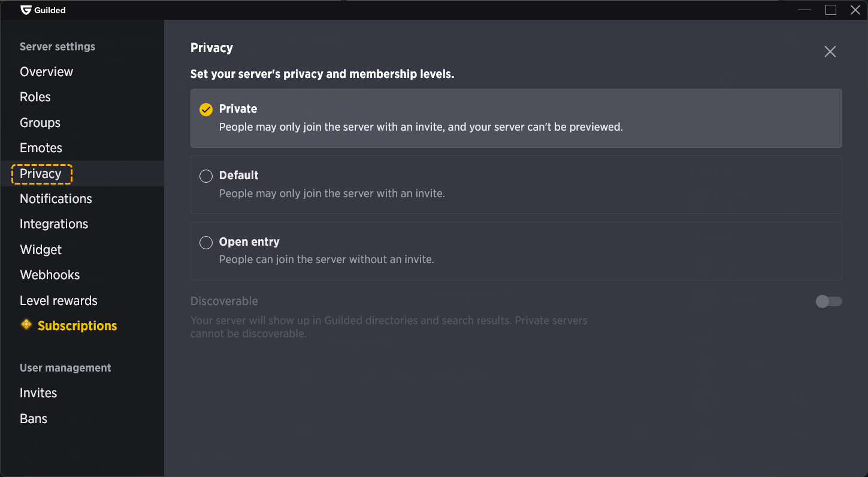Open Invites under User management
This screenshot has width=868, height=477.
pyautogui.click(x=38, y=393)
